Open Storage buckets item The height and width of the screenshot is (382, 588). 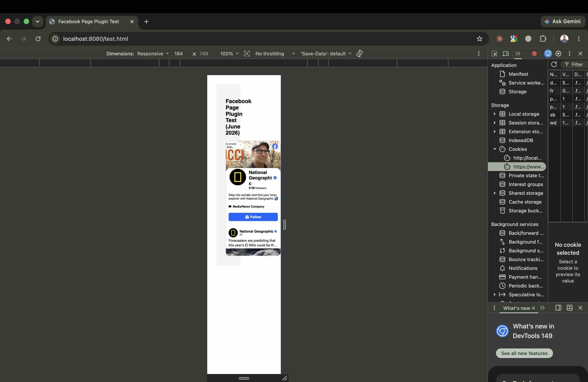point(525,211)
